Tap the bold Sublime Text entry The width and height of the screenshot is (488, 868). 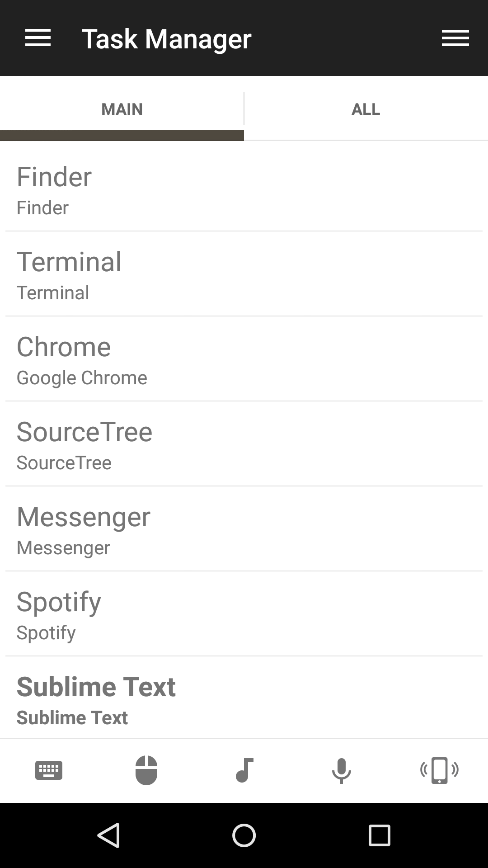pyautogui.click(x=244, y=698)
